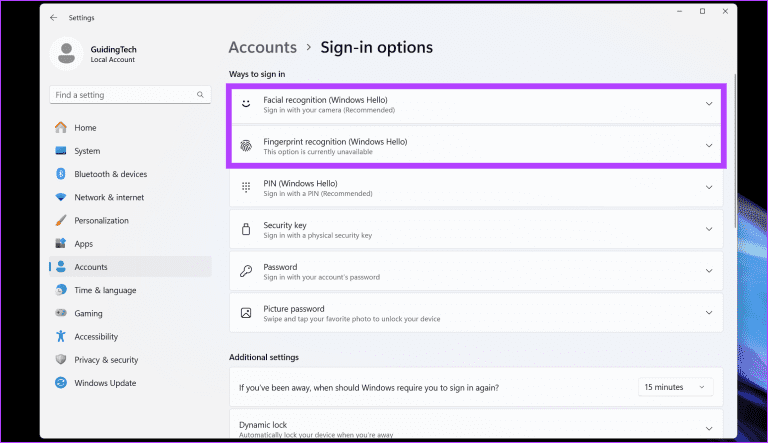Click the back arrow in Settings header
The width and height of the screenshot is (768, 443).
(53, 17)
